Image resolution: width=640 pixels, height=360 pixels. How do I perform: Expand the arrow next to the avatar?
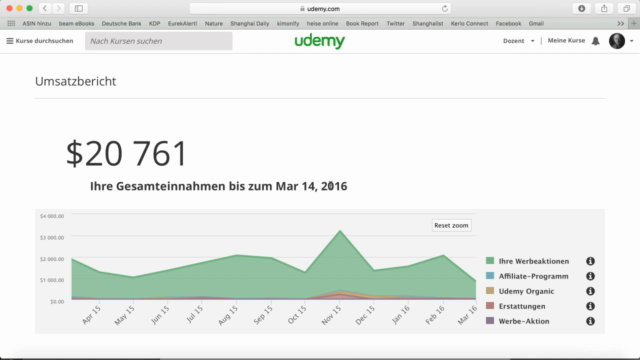(631, 41)
